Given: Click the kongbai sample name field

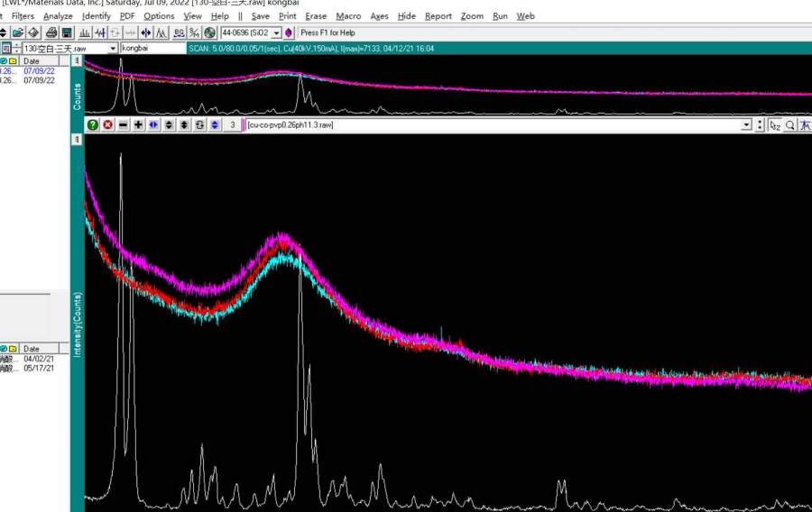Looking at the screenshot, I should coord(151,48).
